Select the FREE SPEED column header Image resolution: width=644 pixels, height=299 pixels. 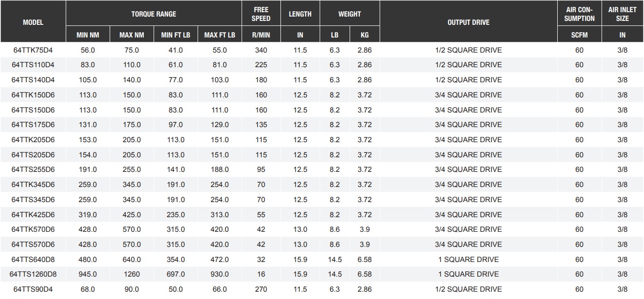pos(262,14)
